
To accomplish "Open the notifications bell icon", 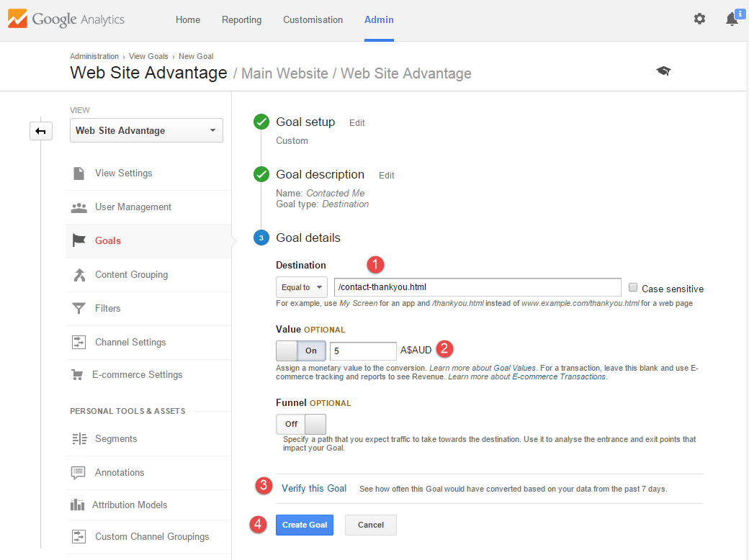I will pyautogui.click(x=731, y=19).
